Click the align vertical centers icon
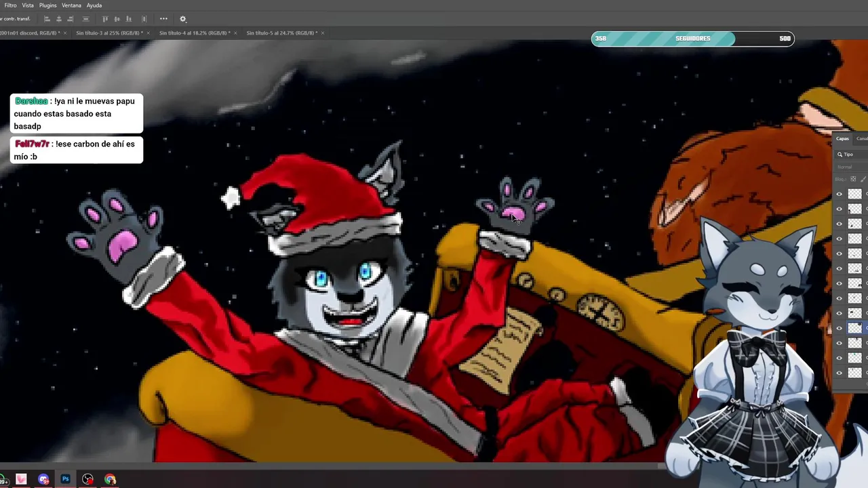868x488 pixels. 118,19
